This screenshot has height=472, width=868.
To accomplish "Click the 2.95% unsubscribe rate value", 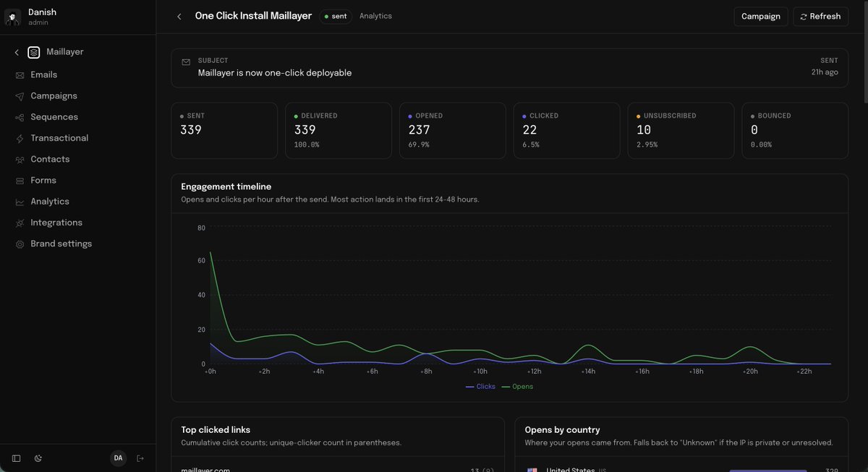I will 647,145.
